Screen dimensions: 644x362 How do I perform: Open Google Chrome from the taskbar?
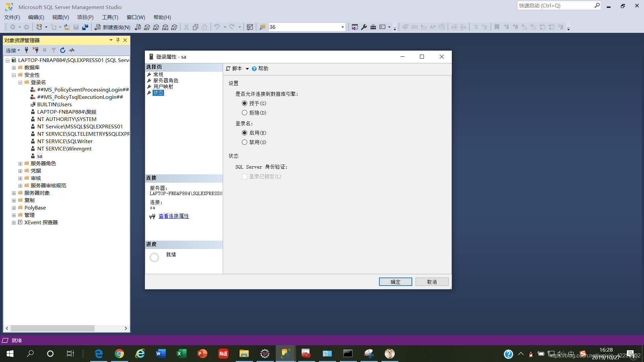pos(119,354)
